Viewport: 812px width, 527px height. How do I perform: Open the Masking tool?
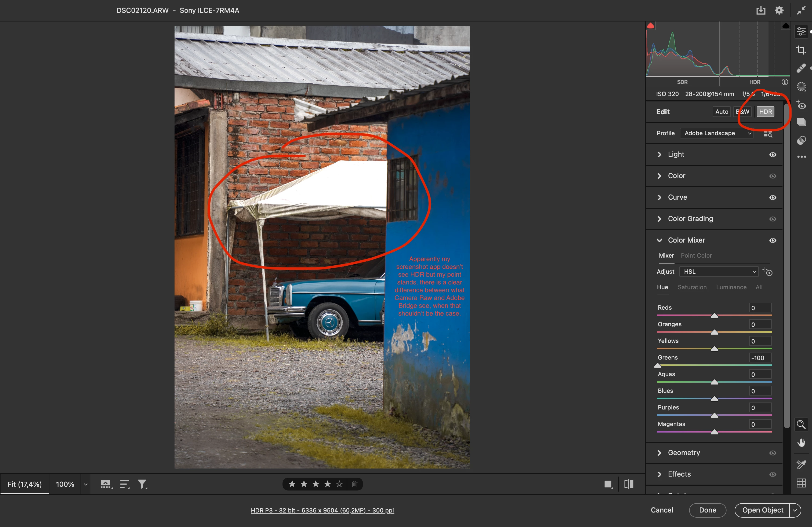click(801, 87)
